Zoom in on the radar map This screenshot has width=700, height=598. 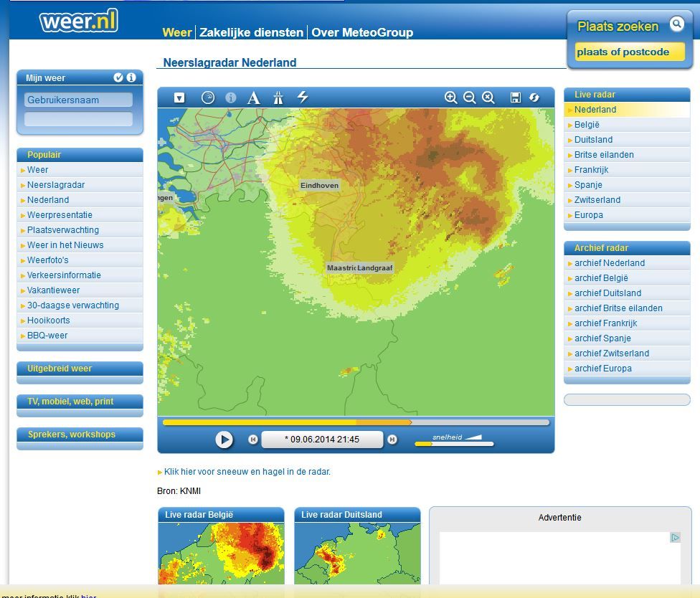[x=450, y=98]
